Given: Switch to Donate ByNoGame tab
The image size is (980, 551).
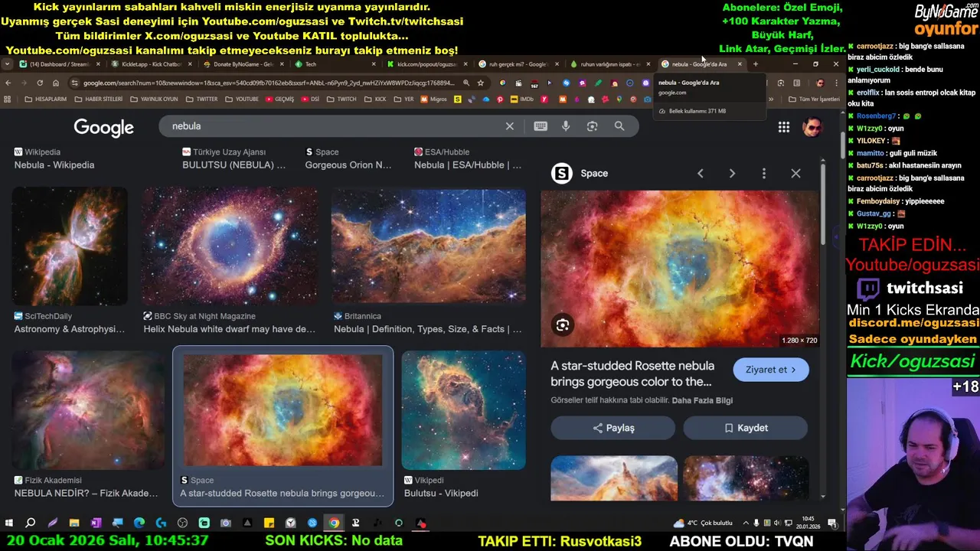Looking at the screenshot, I should (x=242, y=64).
